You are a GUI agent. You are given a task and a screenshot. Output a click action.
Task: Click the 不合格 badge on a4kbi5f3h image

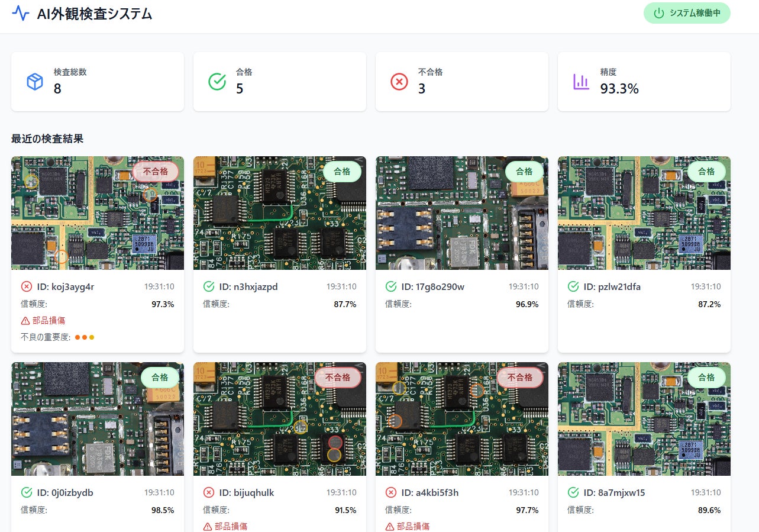pos(520,378)
